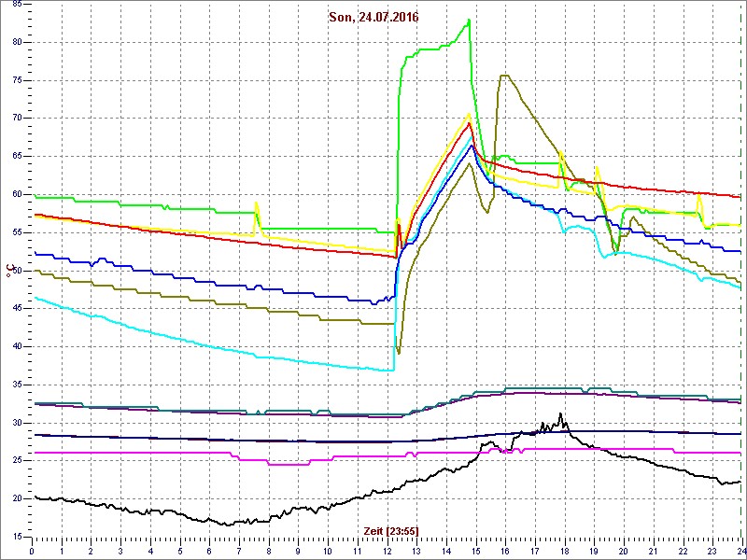Select the 85 temperature axis label
The height and width of the screenshot is (560, 747).
[16, 5]
